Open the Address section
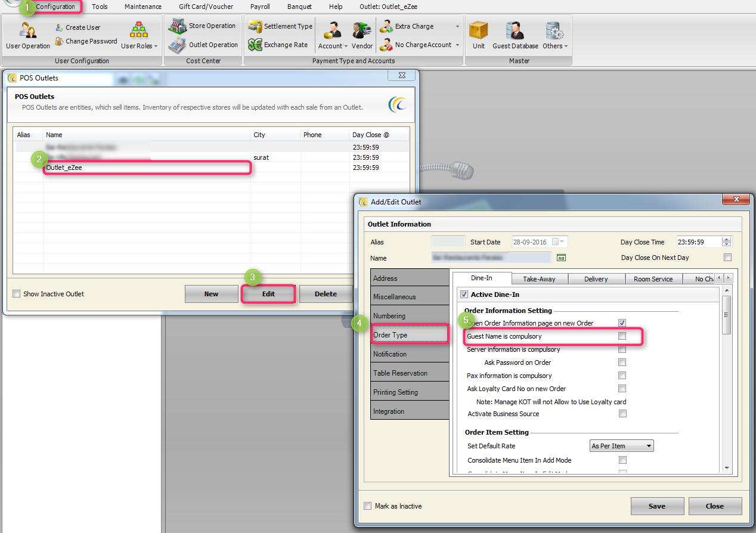Viewport: 756px width, 533px height. click(x=410, y=278)
